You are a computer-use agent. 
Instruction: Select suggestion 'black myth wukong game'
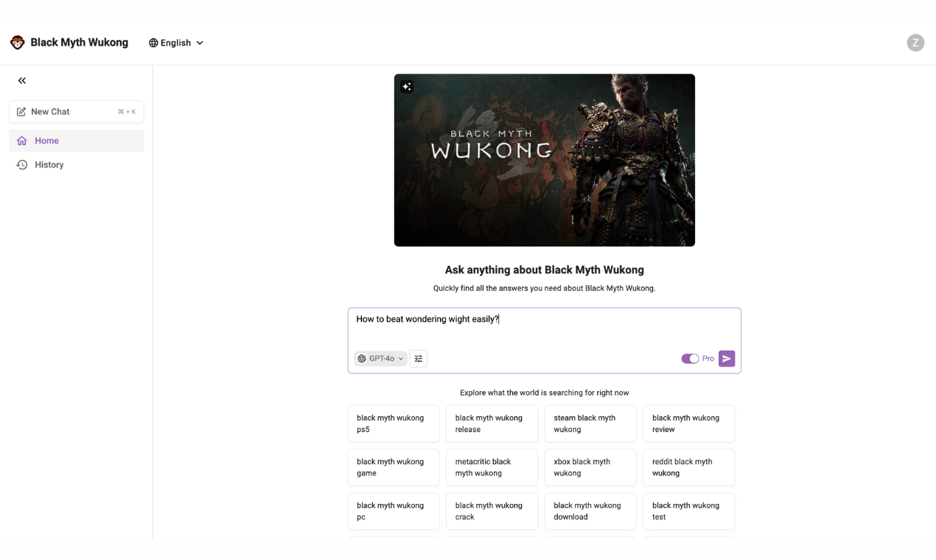394,468
